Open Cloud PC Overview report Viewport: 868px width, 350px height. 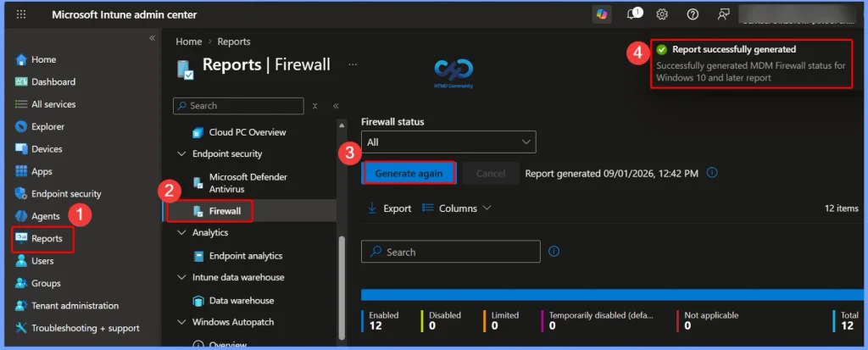click(248, 132)
